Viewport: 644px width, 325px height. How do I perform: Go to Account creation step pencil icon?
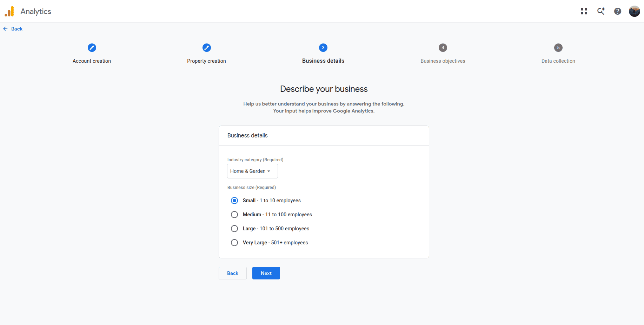click(92, 48)
